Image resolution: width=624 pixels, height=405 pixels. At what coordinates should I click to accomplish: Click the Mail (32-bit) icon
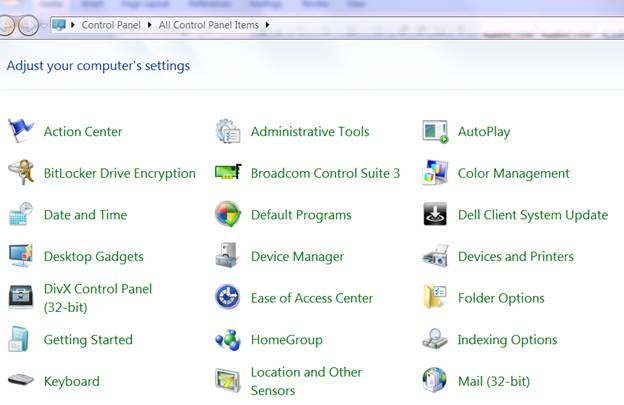point(435,381)
